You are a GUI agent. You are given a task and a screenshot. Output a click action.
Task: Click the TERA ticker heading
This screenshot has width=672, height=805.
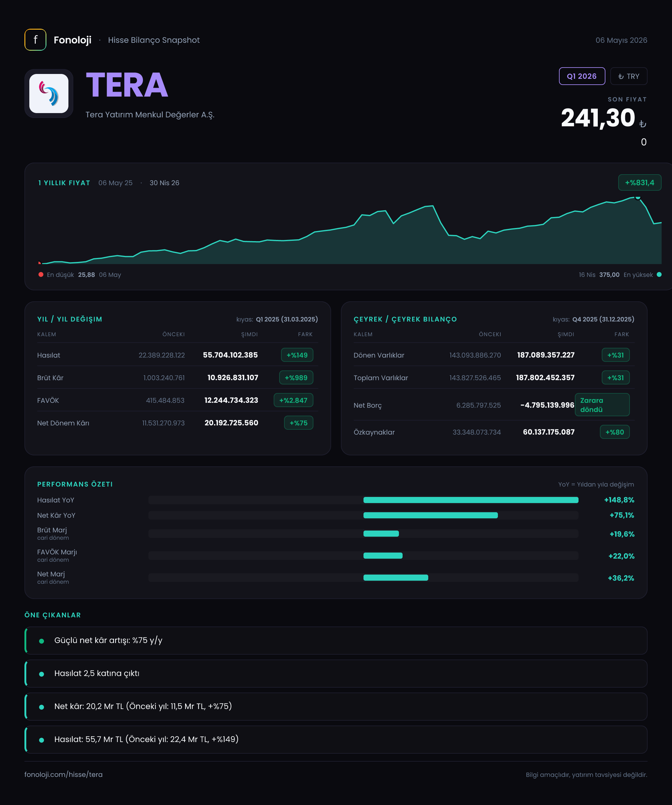click(x=127, y=85)
